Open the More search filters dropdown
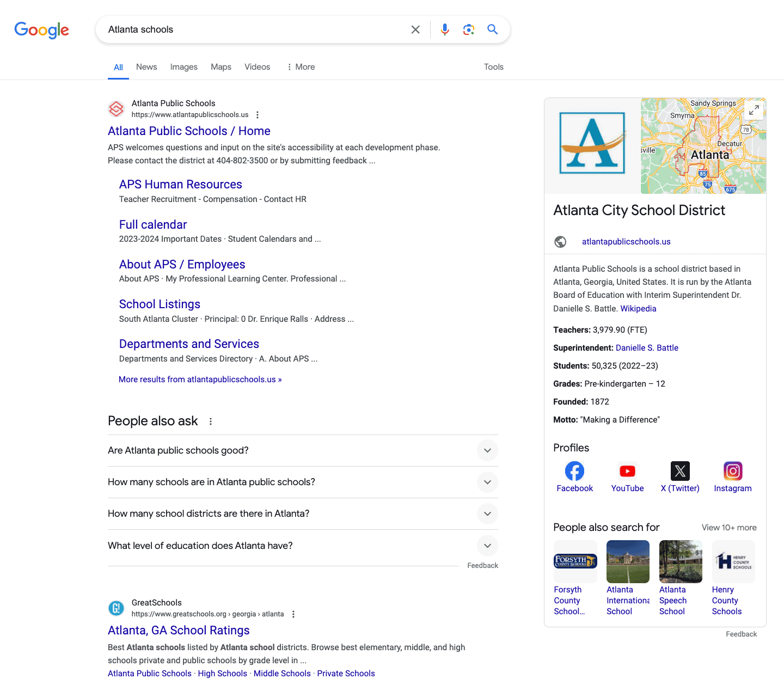The image size is (784, 697). (301, 67)
